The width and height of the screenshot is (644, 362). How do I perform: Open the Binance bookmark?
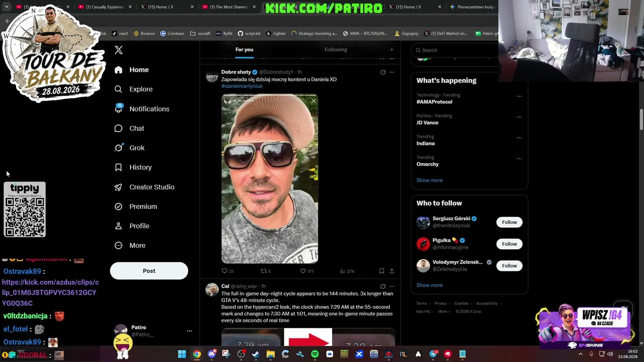pyautogui.click(x=144, y=34)
